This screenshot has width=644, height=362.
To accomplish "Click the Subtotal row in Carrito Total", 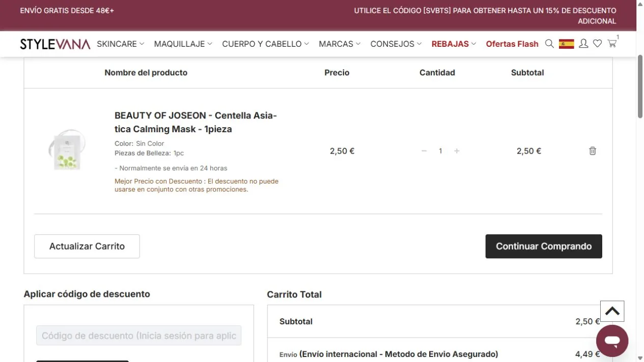I will pos(440,321).
